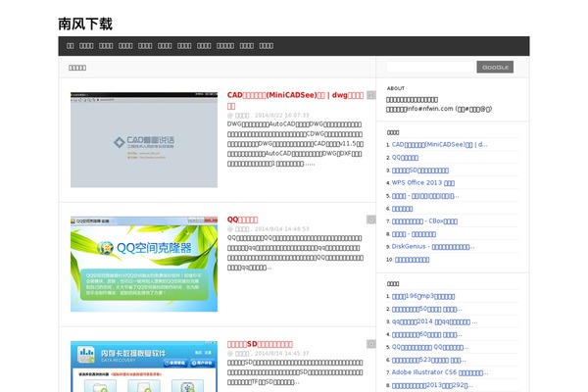Image resolution: width=588 pixels, height=392 pixels.
Task: Click the date text 2014/8/14 14:45:37
Action: coord(281,354)
